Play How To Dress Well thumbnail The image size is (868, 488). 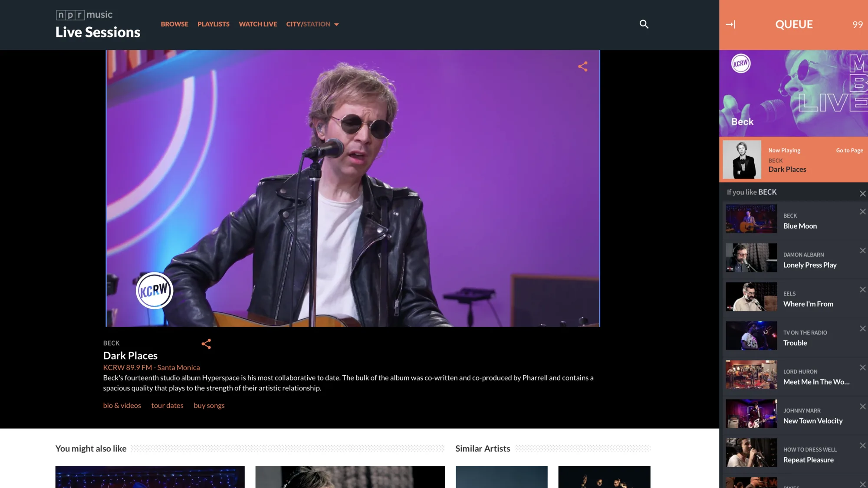click(751, 452)
